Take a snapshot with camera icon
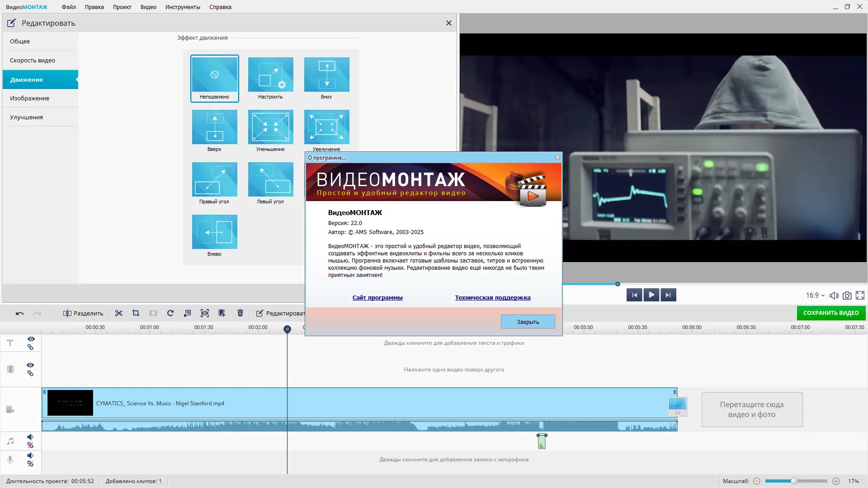This screenshot has width=868, height=488. [x=847, y=296]
